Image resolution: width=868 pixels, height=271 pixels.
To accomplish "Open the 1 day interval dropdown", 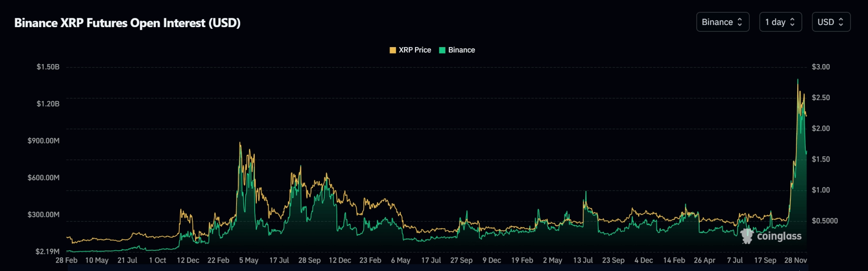I will pyautogui.click(x=780, y=22).
